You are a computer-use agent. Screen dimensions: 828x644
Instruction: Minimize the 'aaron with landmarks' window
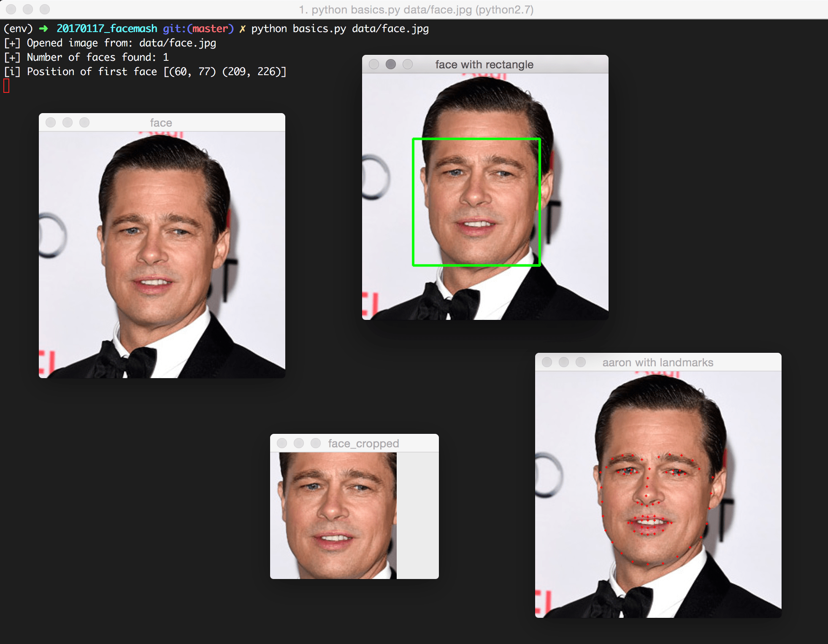(564, 362)
